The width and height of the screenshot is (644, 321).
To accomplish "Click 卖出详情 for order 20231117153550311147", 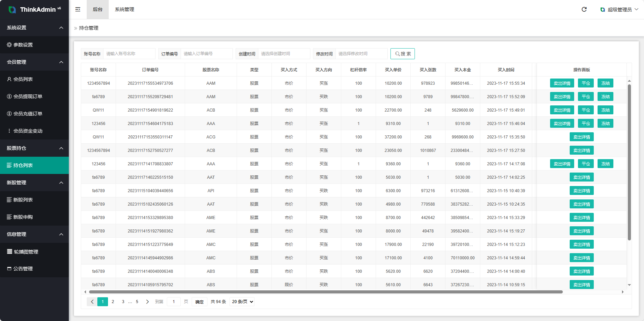I will (582, 137).
